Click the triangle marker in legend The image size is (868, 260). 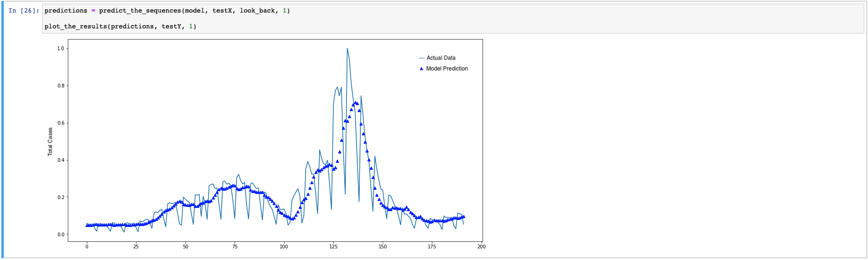click(x=421, y=68)
